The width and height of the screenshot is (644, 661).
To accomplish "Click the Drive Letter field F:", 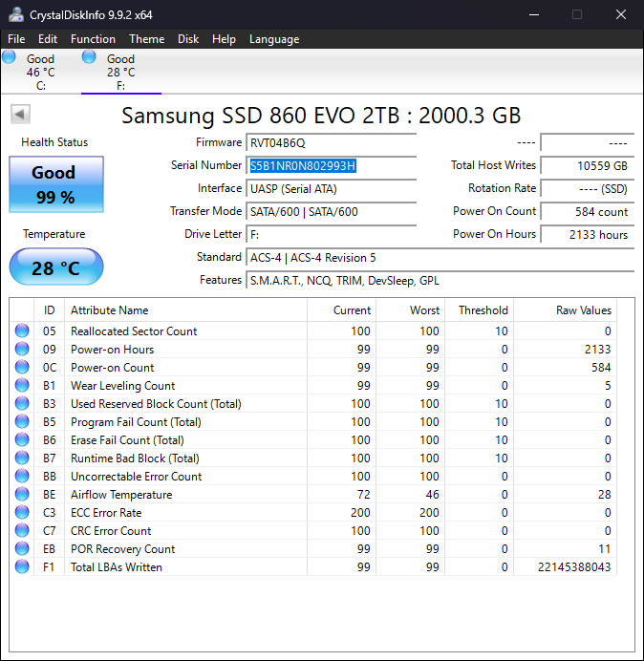I will [x=331, y=234].
